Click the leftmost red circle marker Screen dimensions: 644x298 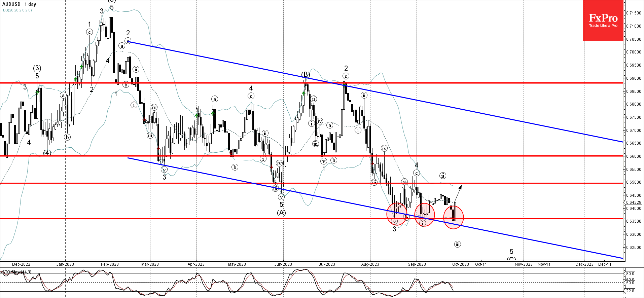[397, 214]
